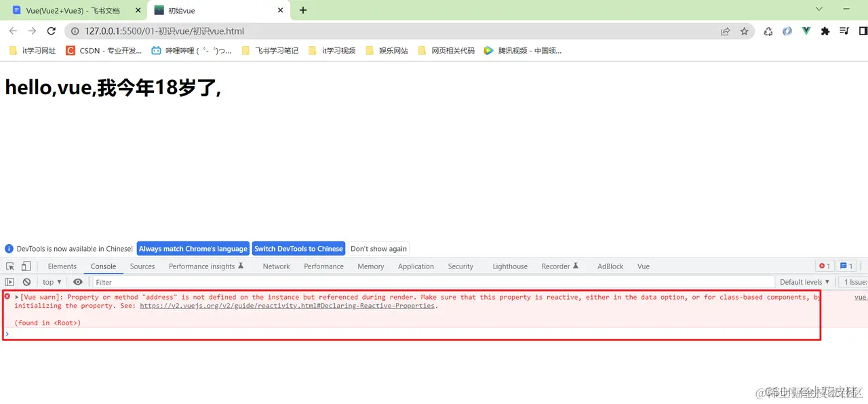Open the 飞书学习笔记 bookmark folder

(x=270, y=50)
